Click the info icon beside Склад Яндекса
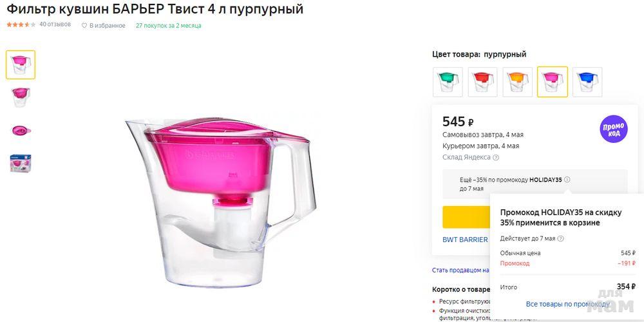 pyautogui.click(x=496, y=158)
